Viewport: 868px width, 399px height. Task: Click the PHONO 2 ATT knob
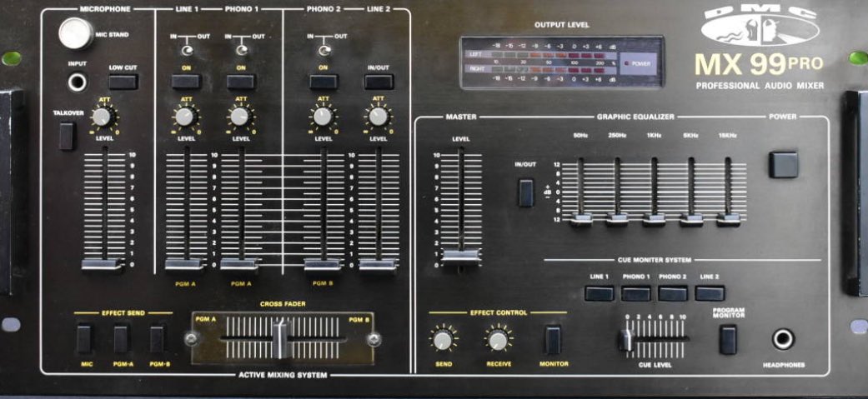tap(323, 117)
